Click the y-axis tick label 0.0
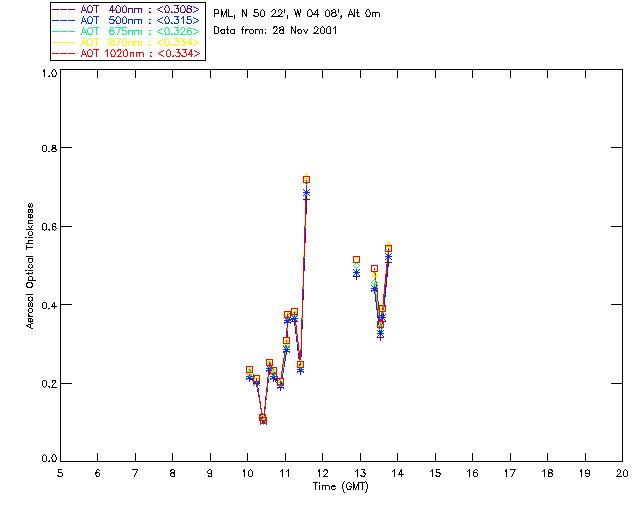 pyautogui.click(x=49, y=459)
